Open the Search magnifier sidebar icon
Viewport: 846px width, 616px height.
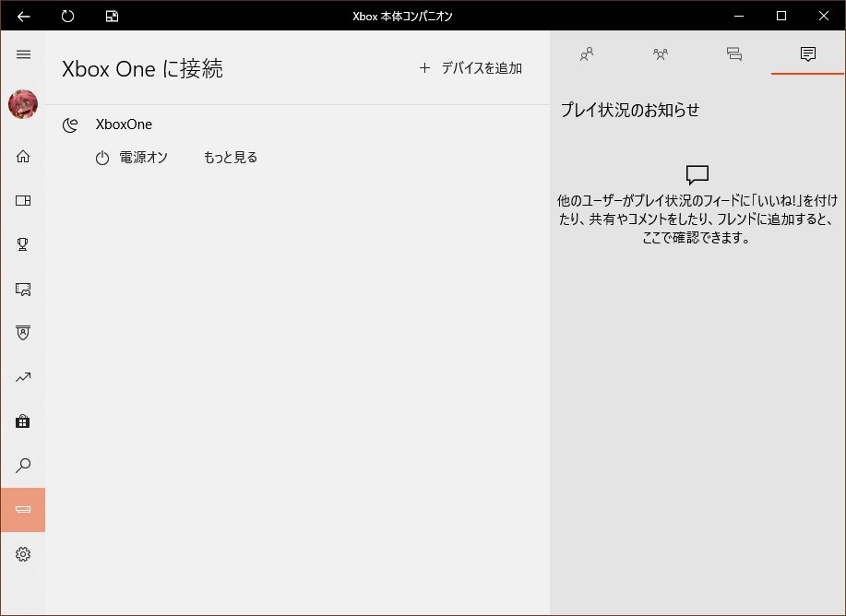pos(23,465)
